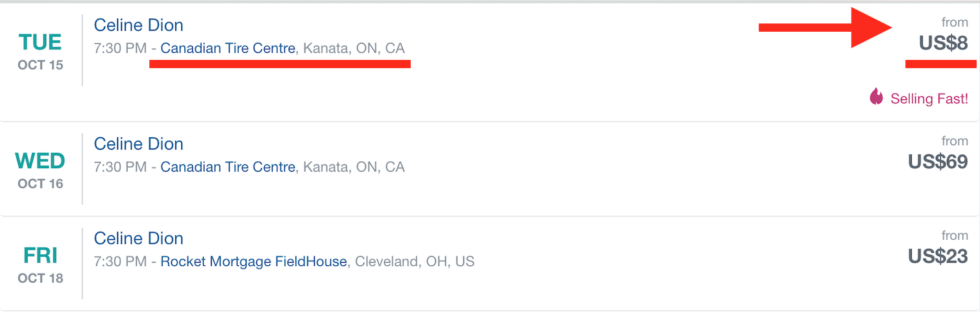Screen dimensions: 980x312
Task: Select the US$69 ticket price
Action: 938,162
